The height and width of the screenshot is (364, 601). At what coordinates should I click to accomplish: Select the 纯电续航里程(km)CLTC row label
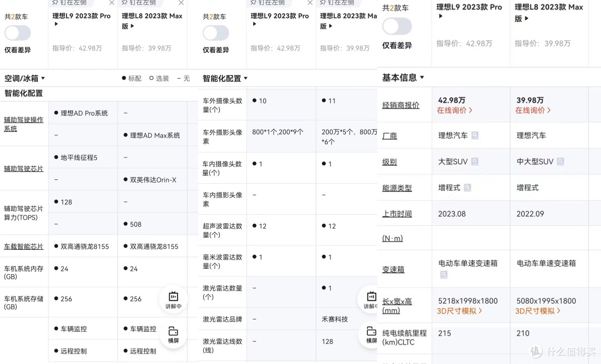405,337
